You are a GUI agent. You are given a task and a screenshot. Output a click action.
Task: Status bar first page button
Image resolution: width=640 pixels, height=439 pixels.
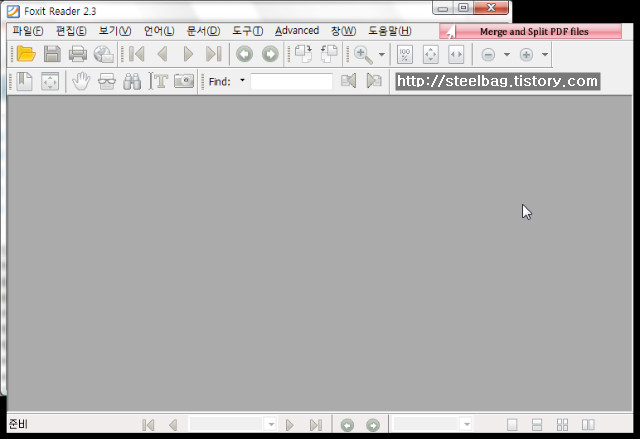(148, 425)
